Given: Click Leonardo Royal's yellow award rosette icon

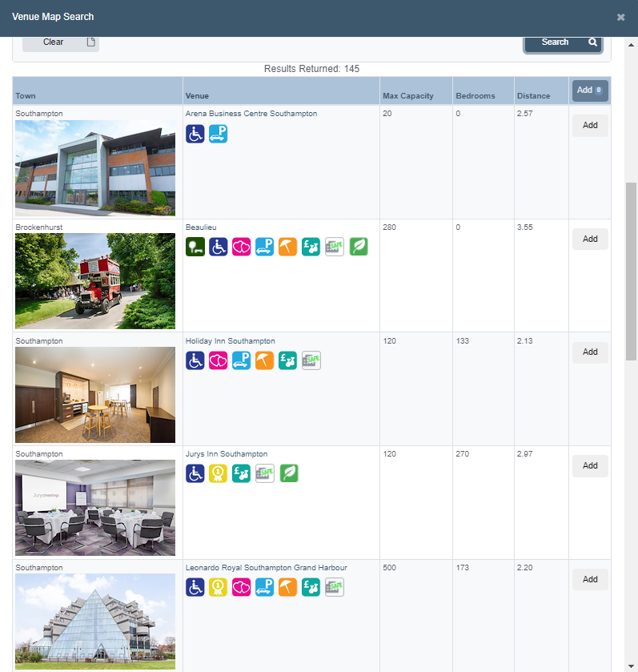Looking at the screenshot, I should [218, 587].
